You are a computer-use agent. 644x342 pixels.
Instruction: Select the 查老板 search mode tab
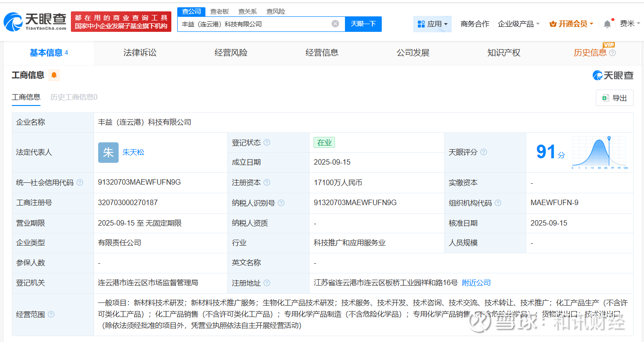[220, 11]
